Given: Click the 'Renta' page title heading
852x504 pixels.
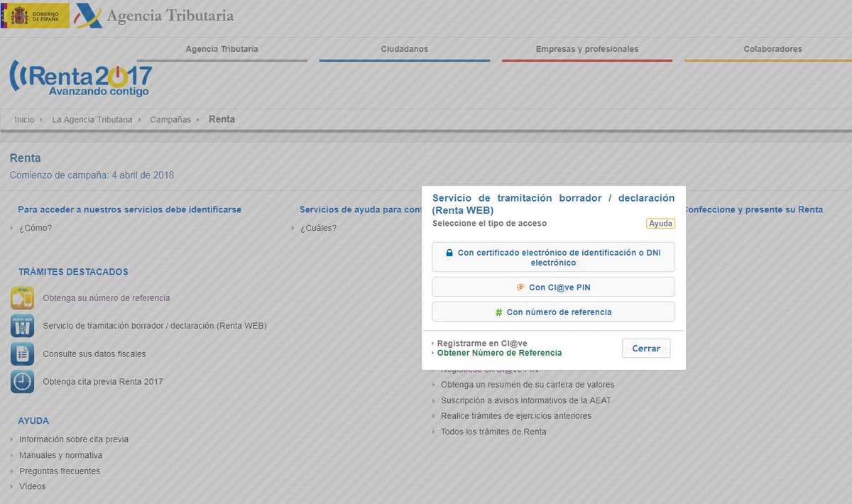Looking at the screenshot, I should click(26, 158).
